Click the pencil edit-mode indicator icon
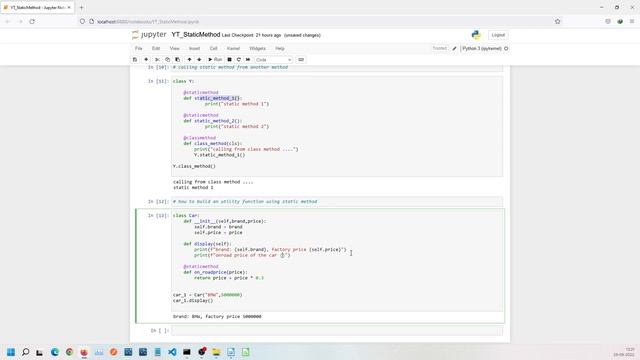Screen dimensions: 640x360 [454, 49]
